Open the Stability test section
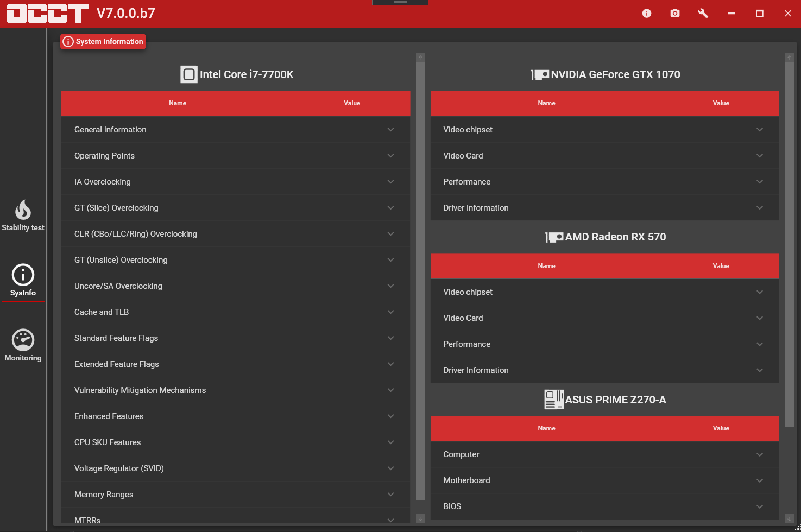 tap(23, 216)
